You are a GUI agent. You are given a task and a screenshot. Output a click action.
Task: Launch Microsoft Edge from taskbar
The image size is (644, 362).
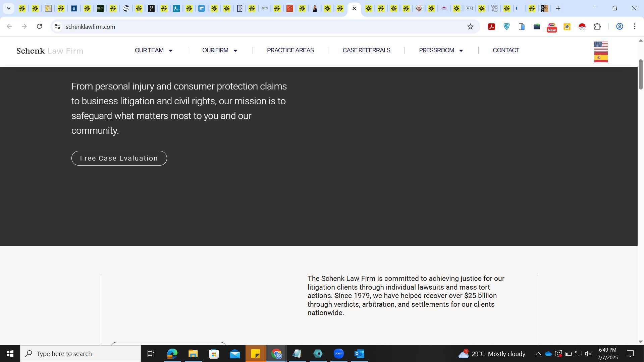[172, 354]
